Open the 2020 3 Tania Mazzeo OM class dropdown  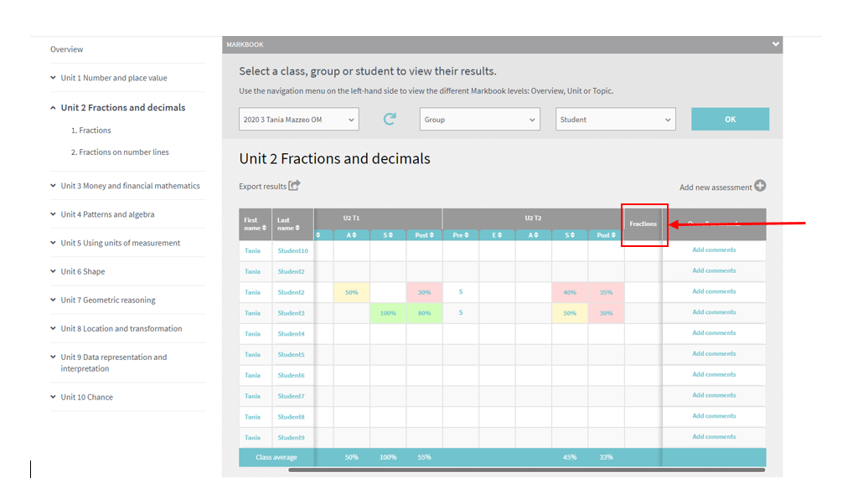298,119
